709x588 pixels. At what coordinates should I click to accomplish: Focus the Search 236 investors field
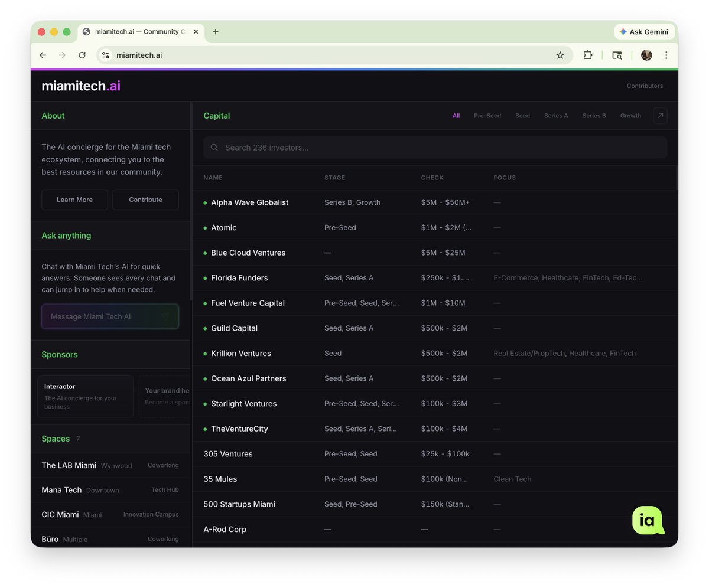tap(435, 148)
